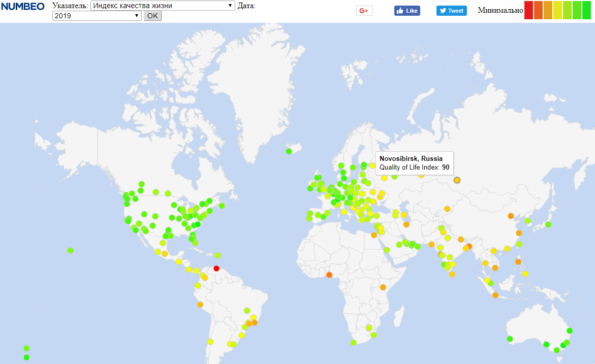Screen dimensions: 595x364
Task: Click the Twitter Tweet button
Action: click(451, 11)
